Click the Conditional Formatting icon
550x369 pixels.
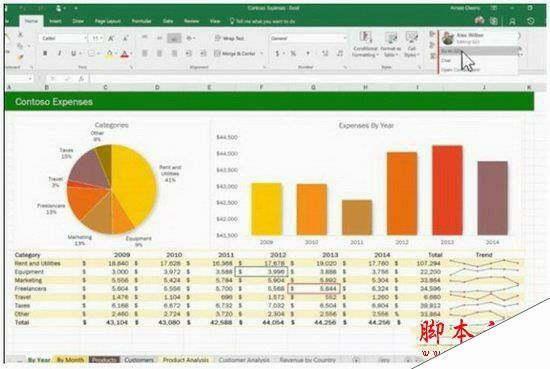365,37
